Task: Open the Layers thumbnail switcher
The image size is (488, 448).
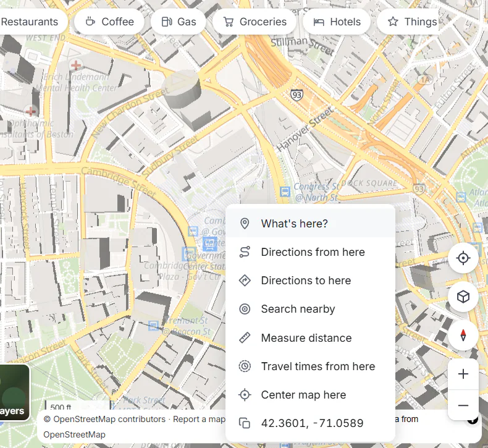Action: (x=14, y=393)
